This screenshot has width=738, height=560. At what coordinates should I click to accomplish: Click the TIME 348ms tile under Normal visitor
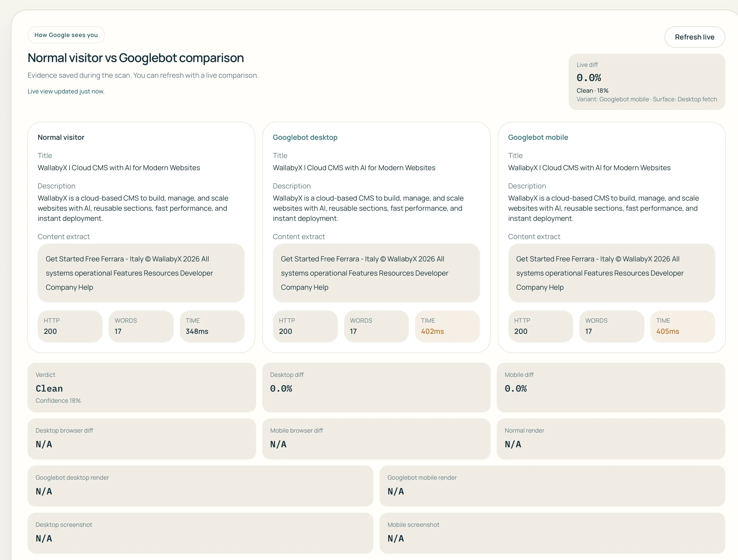pos(212,326)
